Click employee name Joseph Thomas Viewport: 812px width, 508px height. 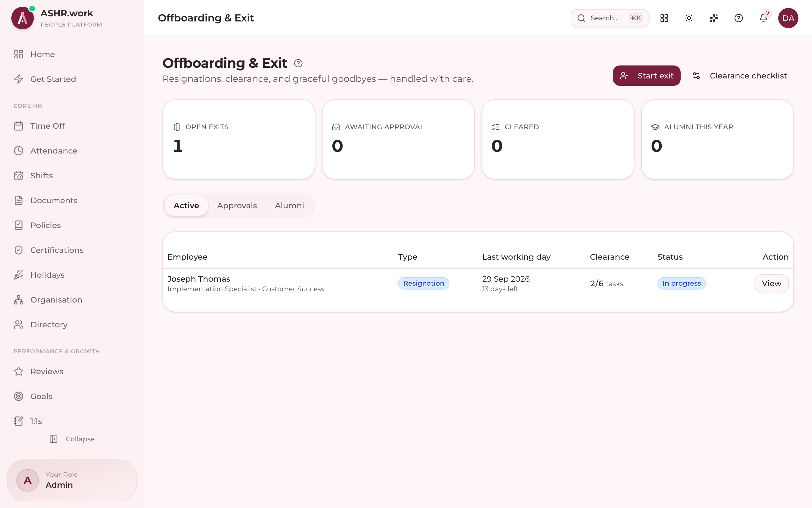[199, 279]
